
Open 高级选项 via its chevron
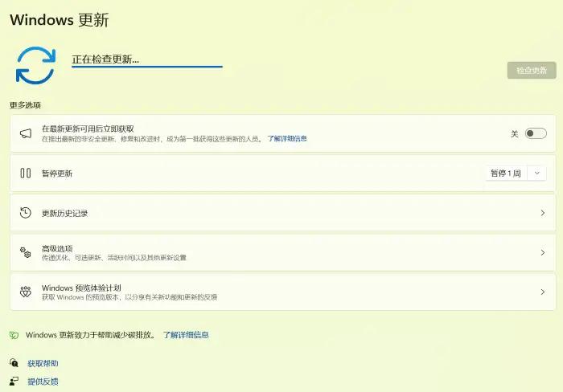click(543, 252)
